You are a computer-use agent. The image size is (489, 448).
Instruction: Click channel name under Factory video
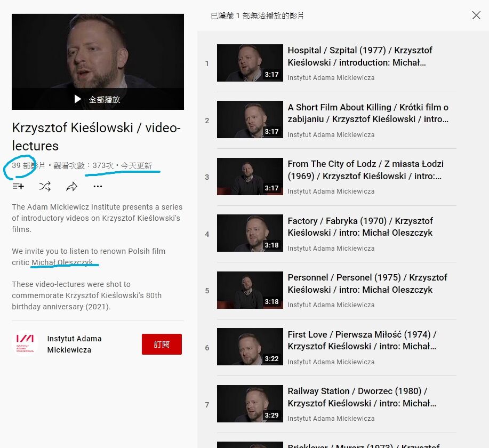pyautogui.click(x=331, y=249)
